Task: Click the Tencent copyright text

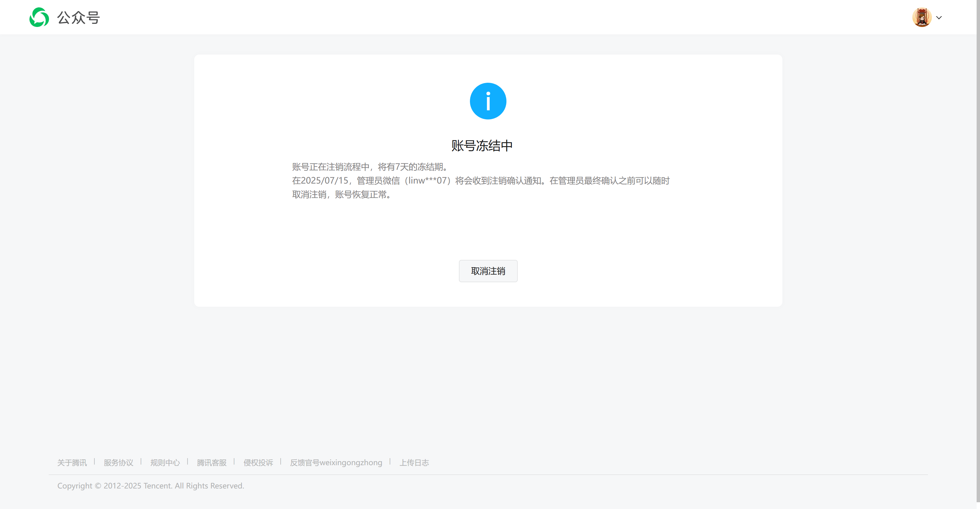Action: click(x=151, y=486)
